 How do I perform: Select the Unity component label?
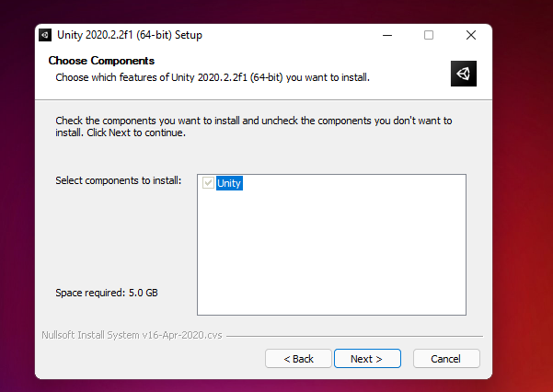point(229,183)
